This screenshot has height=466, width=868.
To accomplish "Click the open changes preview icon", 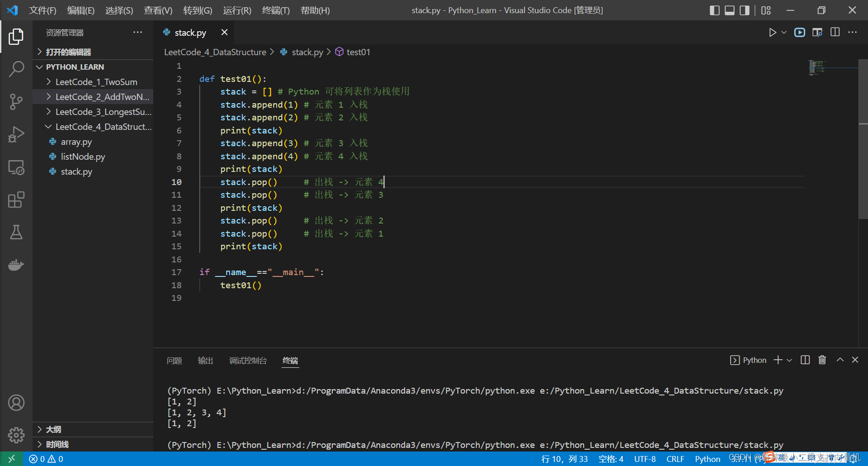I will 817,33.
